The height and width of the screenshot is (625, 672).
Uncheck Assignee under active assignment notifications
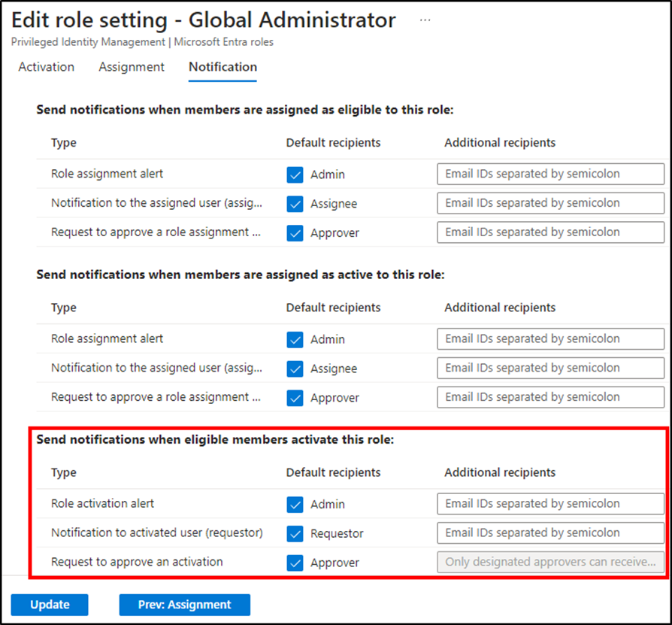click(295, 369)
